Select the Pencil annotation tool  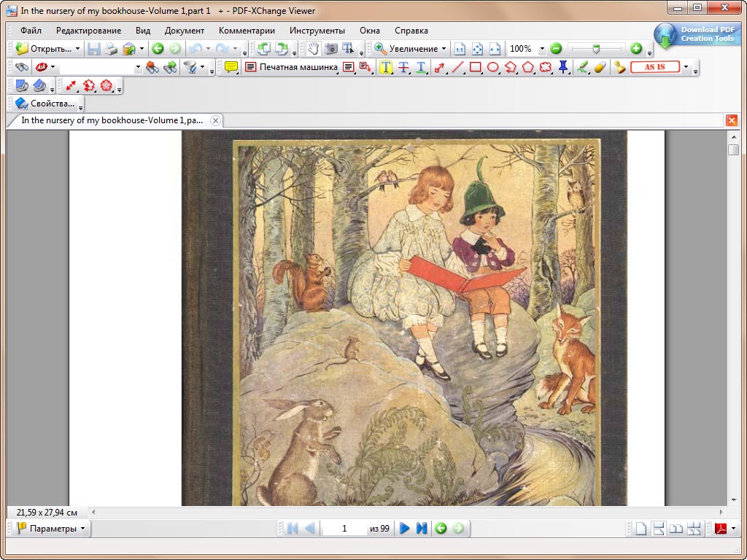point(582,67)
